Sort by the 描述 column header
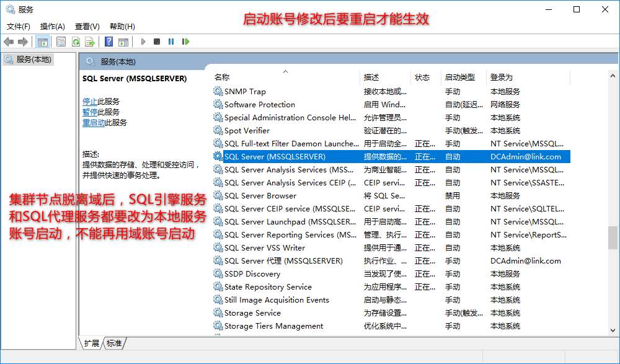620x364 pixels. click(x=386, y=77)
